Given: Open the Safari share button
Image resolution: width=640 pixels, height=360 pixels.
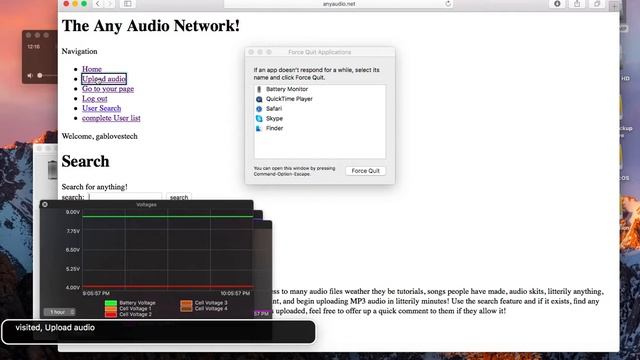Looking at the screenshot, I should [x=577, y=4].
